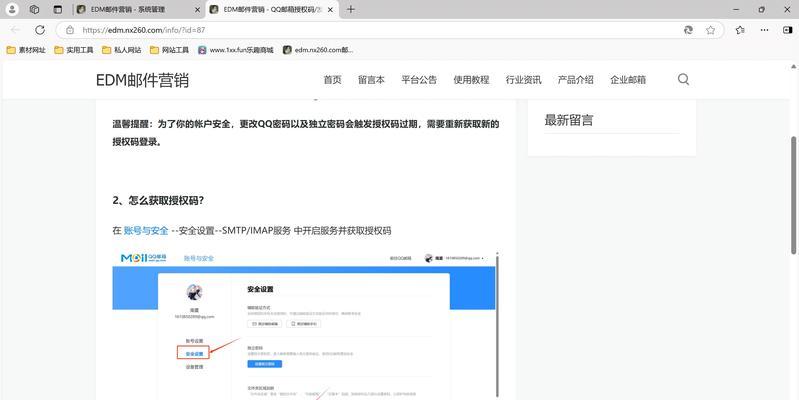Open 企业邮箱 in site navigation
Viewport: 799px width, 400px height.
coord(628,80)
